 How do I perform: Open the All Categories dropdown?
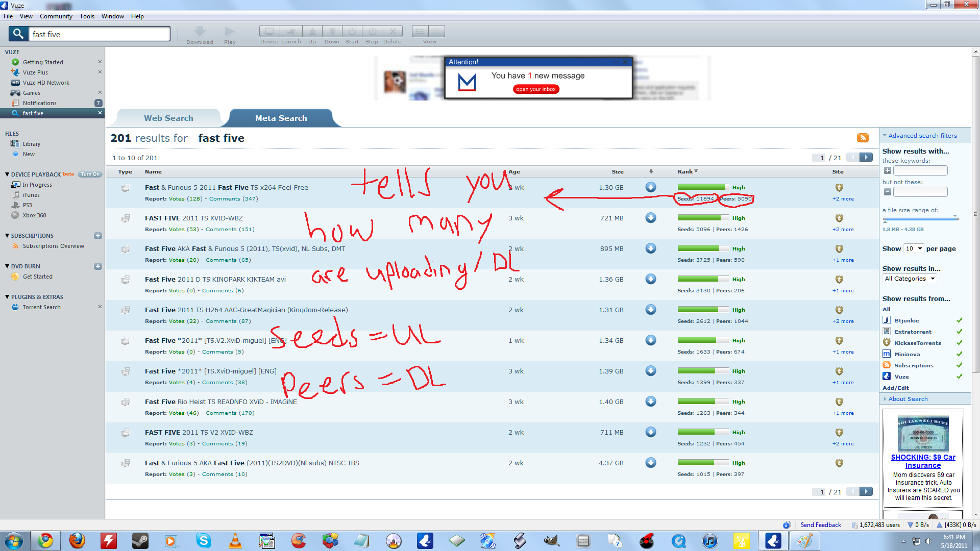pyautogui.click(x=910, y=279)
